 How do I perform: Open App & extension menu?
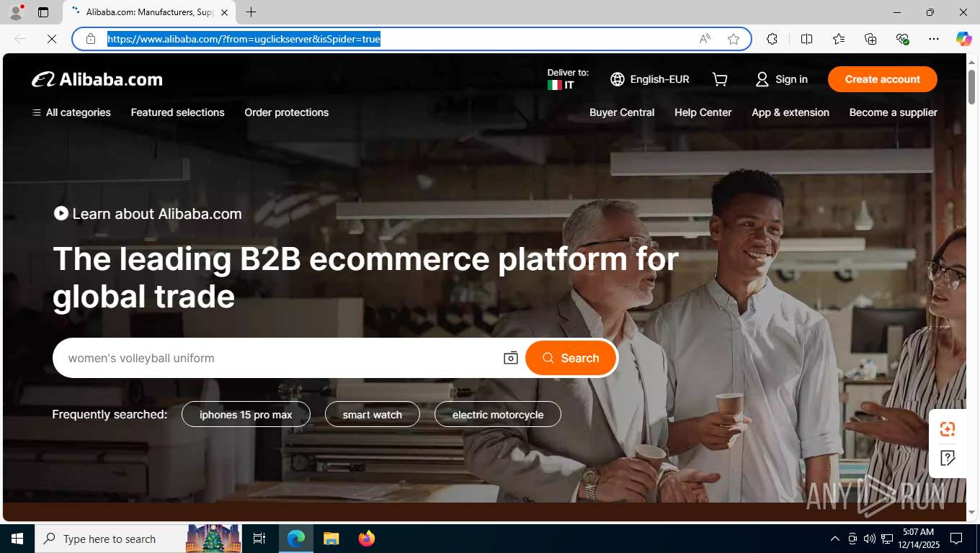790,112
